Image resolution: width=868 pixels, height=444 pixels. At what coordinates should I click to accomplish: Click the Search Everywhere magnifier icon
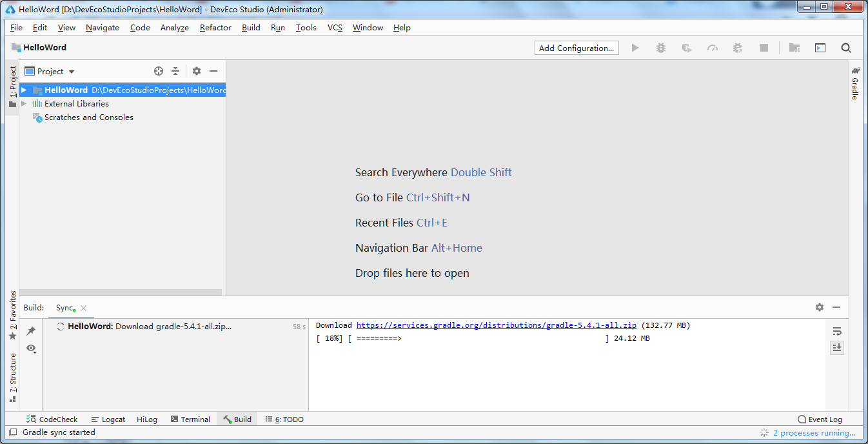pos(846,48)
